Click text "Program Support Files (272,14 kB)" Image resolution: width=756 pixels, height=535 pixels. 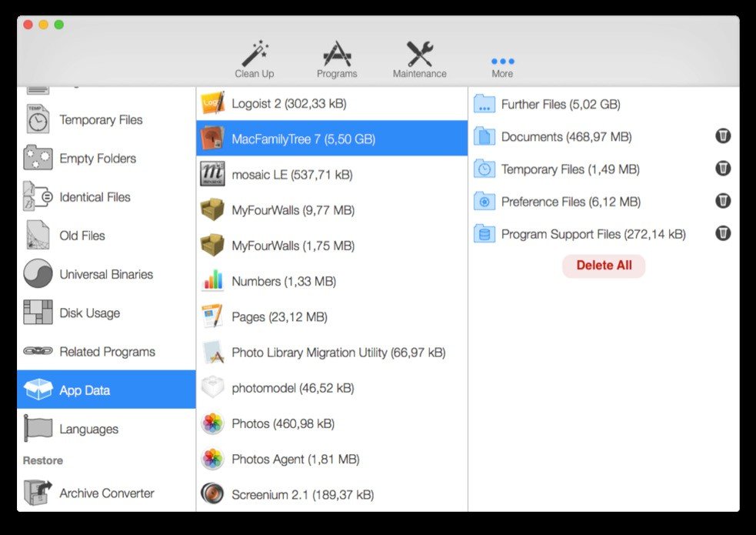pos(594,235)
